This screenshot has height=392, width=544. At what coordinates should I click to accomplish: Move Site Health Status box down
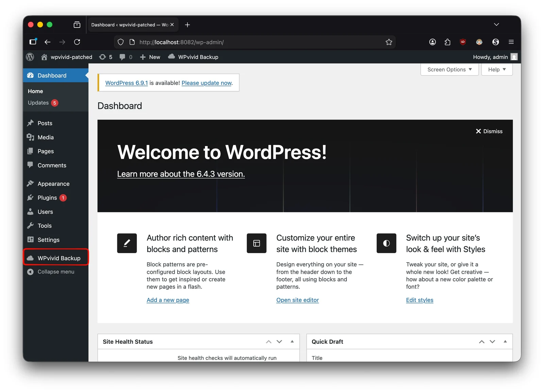tap(279, 342)
